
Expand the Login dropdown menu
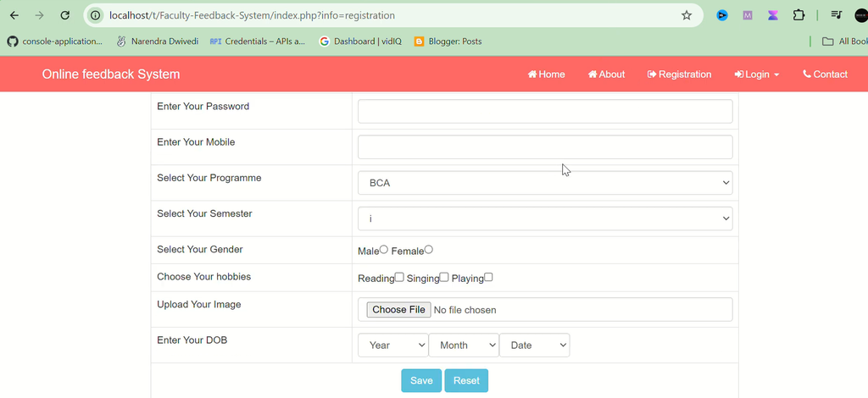757,74
